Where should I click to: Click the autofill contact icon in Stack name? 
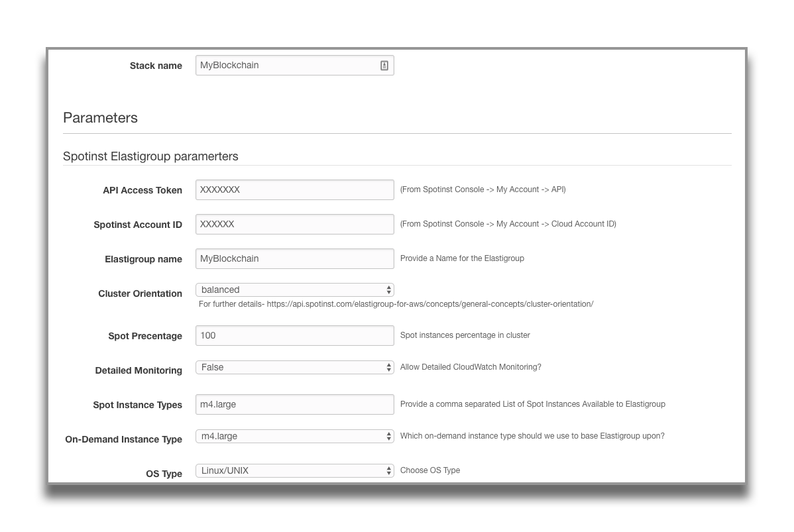384,66
